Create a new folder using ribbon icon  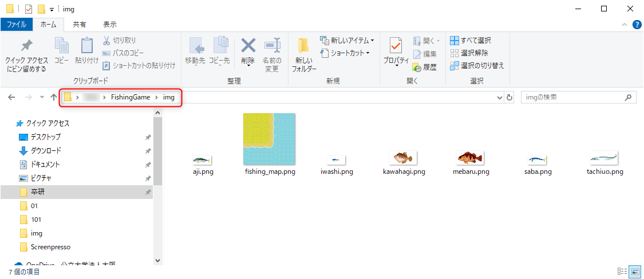click(x=303, y=46)
